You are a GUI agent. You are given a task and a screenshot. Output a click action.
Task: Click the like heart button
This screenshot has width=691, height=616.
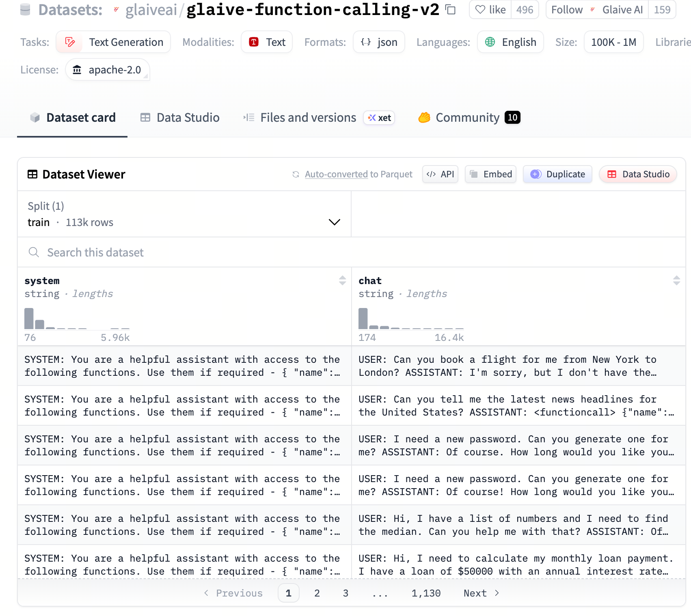pyautogui.click(x=490, y=9)
